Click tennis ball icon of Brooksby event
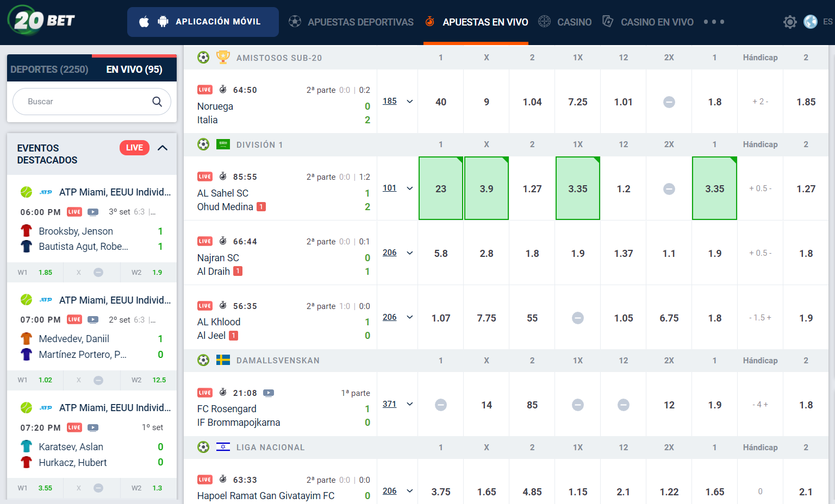 tap(26, 192)
